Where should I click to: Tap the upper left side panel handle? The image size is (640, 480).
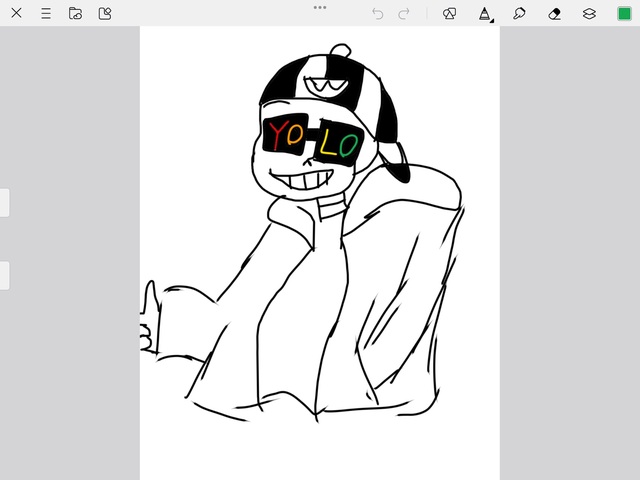coord(4,202)
